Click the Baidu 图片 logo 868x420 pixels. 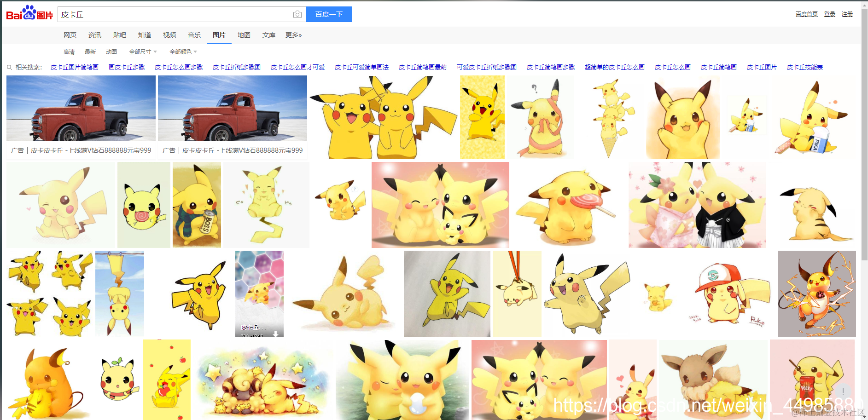29,13
